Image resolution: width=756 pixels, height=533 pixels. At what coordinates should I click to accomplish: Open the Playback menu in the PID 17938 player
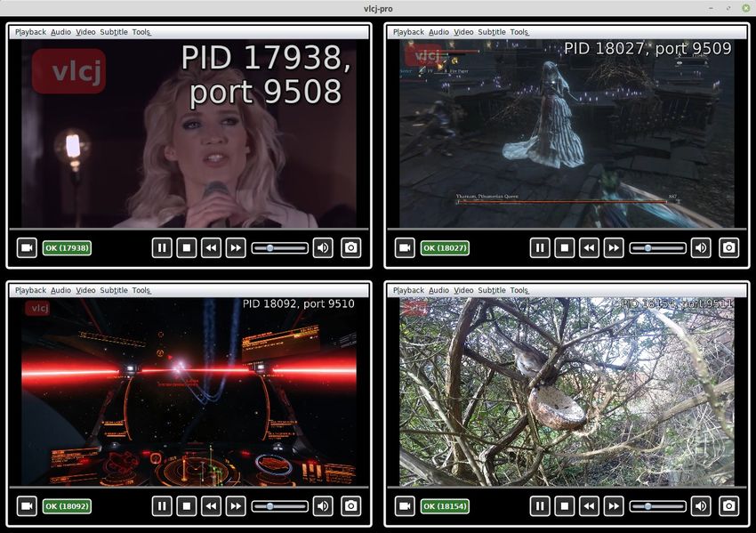click(30, 32)
